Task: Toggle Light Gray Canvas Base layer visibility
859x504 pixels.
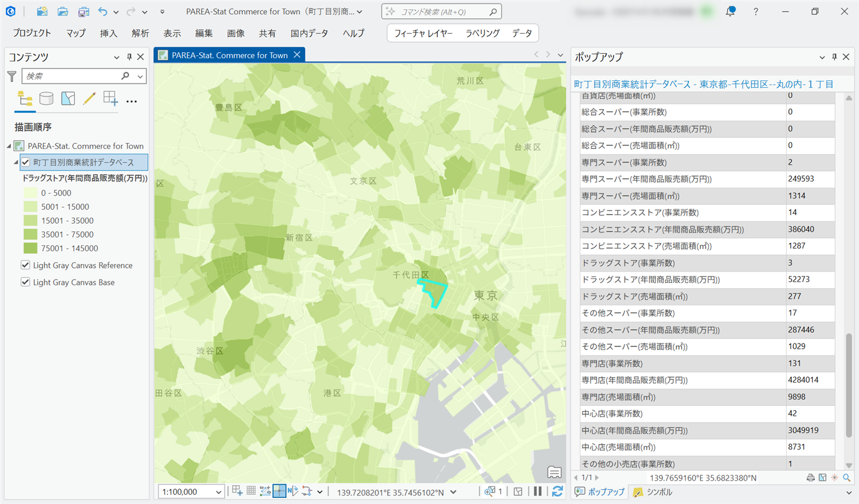Action: (26, 283)
